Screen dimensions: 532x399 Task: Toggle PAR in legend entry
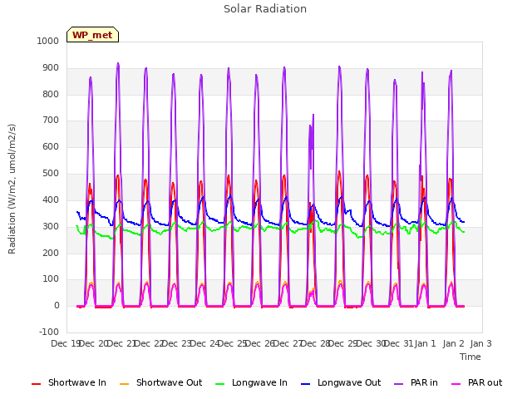pyautogui.click(x=416, y=382)
